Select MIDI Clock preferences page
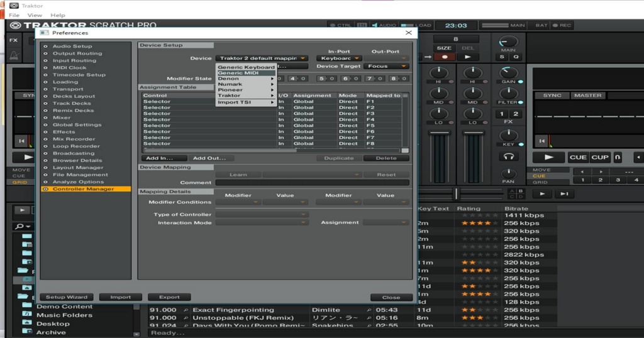This screenshot has width=644, height=338. point(69,68)
